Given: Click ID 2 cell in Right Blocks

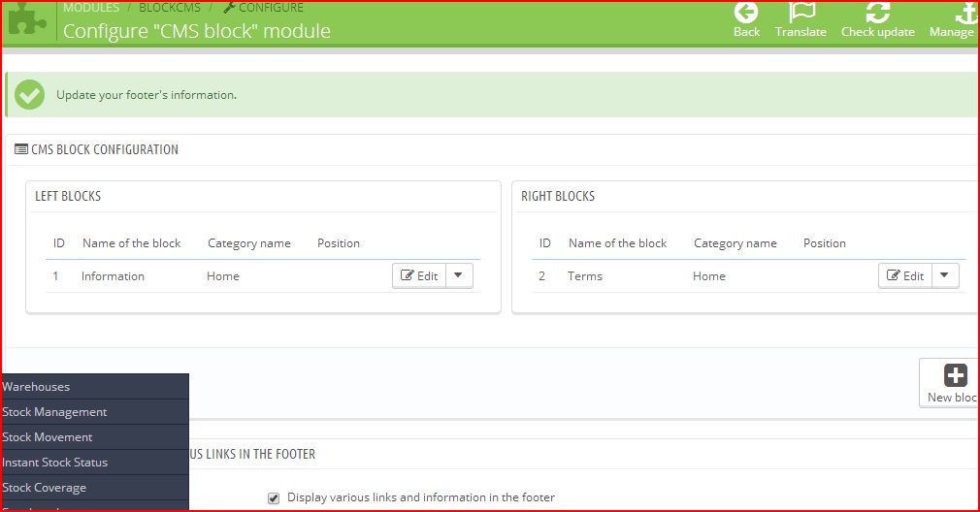Looking at the screenshot, I should 541,276.
